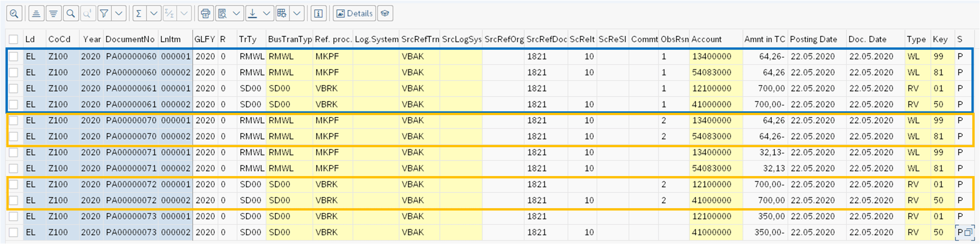The width and height of the screenshot is (980, 244).
Task: Click the Information icon
Action: coord(318,13)
